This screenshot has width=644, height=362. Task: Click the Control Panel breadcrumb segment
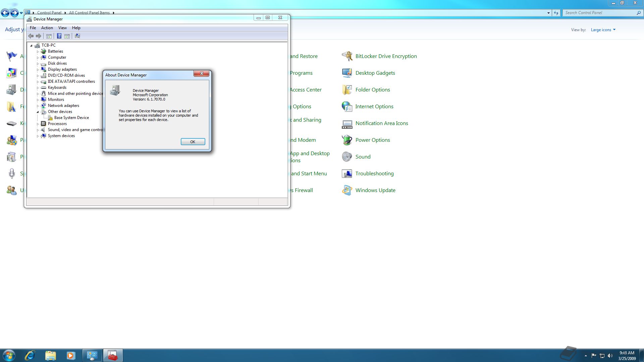pos(49,13)
